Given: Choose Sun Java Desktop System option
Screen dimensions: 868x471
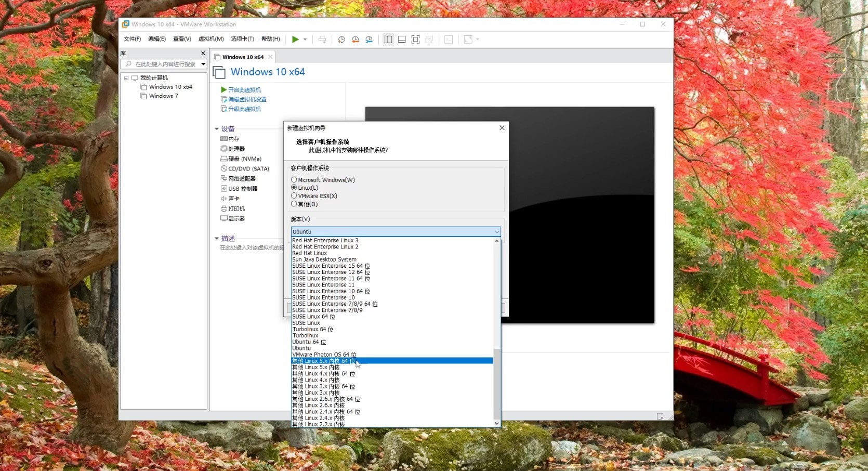Looking at the screenshot, I should click(392, 259).
